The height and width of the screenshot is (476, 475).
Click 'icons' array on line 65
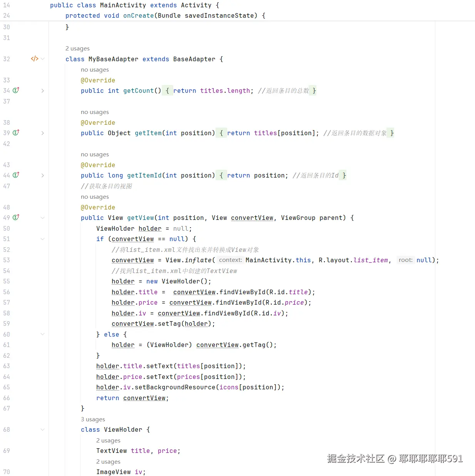click(229, 387)
